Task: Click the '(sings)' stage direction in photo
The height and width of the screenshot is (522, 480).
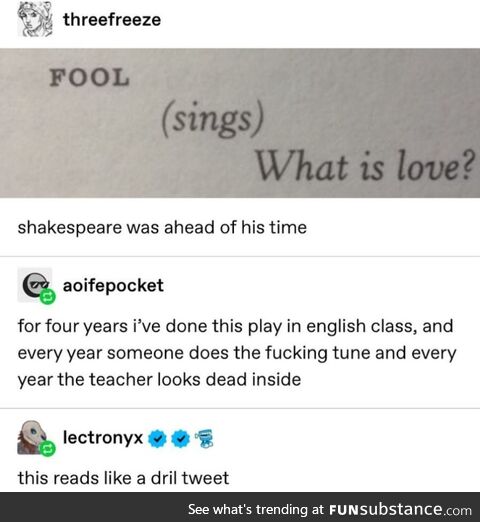Action: tap(212, 120)
